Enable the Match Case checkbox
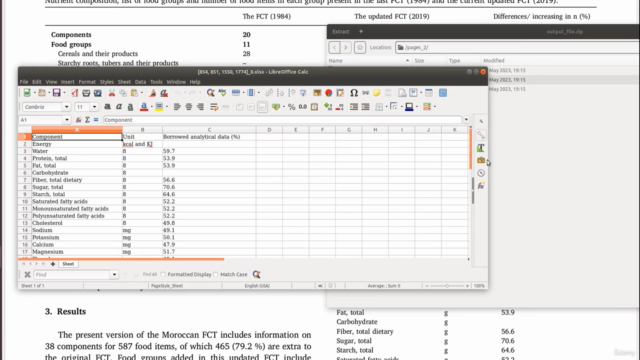This screenshot has height=360, width=640. [x=216, y=275]
